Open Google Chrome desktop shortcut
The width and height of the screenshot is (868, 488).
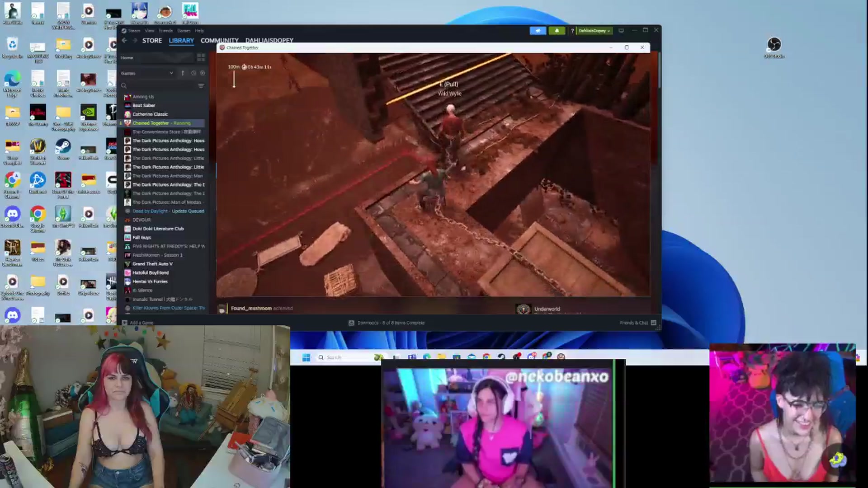coord(38,219)
